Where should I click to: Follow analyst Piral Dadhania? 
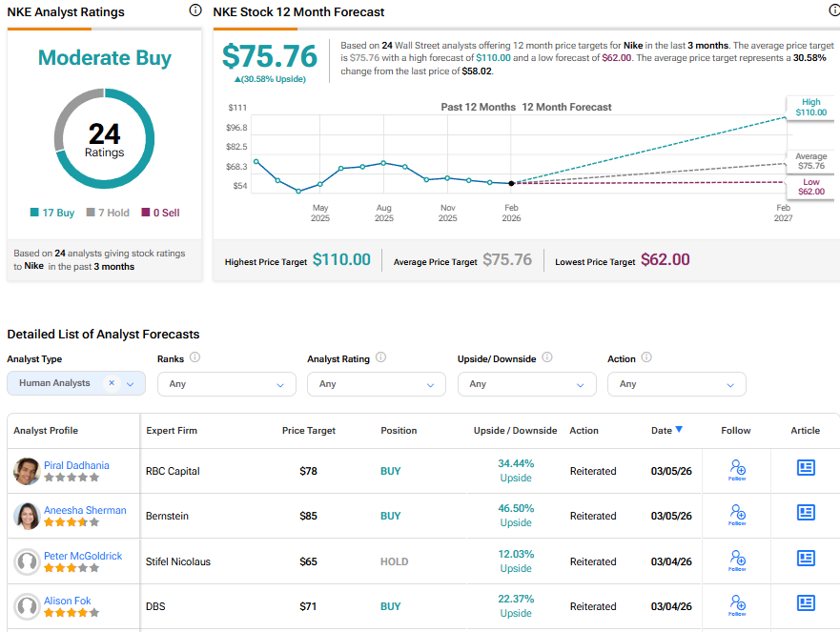point(736,470)
